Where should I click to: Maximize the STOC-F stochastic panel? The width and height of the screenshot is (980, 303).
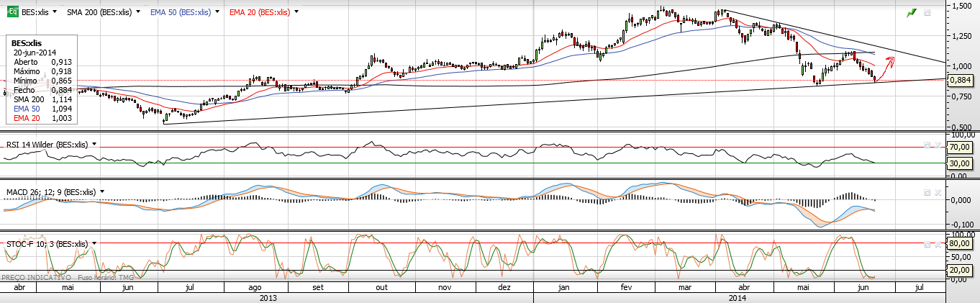point(927,245)
